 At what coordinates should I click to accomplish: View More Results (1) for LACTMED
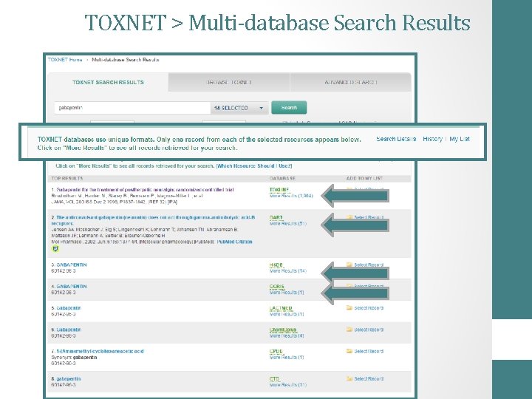(x=287, y=314)
